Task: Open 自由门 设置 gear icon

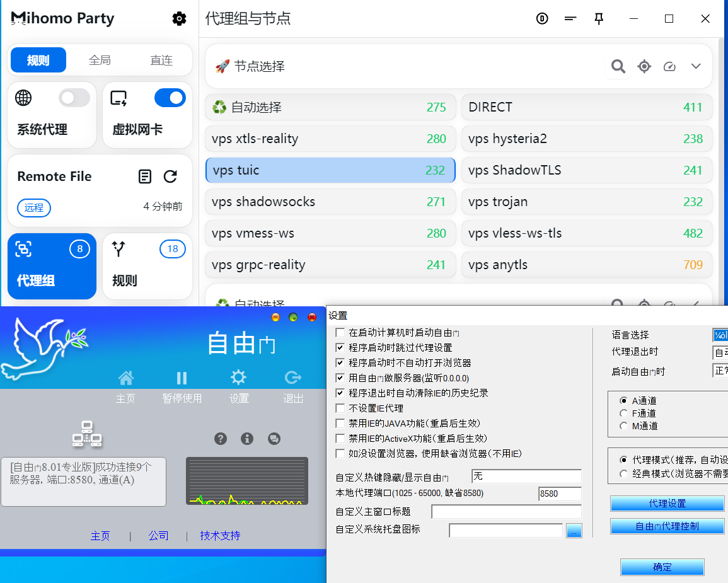Action: pos(238,378)
